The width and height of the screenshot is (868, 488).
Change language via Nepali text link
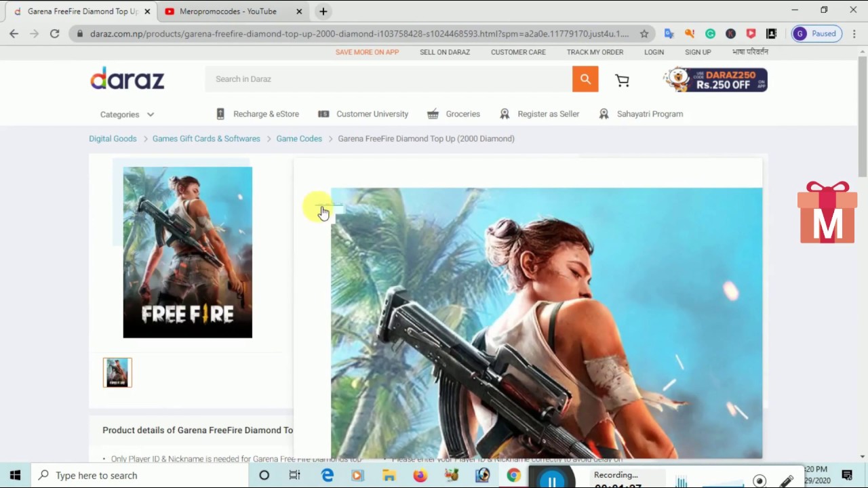click(x=750, y=52)
